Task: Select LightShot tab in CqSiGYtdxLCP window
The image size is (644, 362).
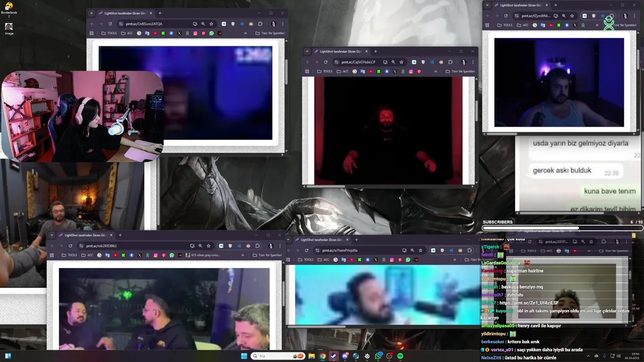Action: [341, 51]
